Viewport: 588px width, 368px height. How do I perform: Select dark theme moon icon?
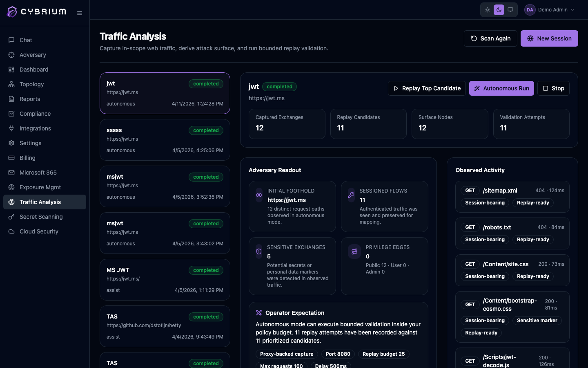(499, 10)
